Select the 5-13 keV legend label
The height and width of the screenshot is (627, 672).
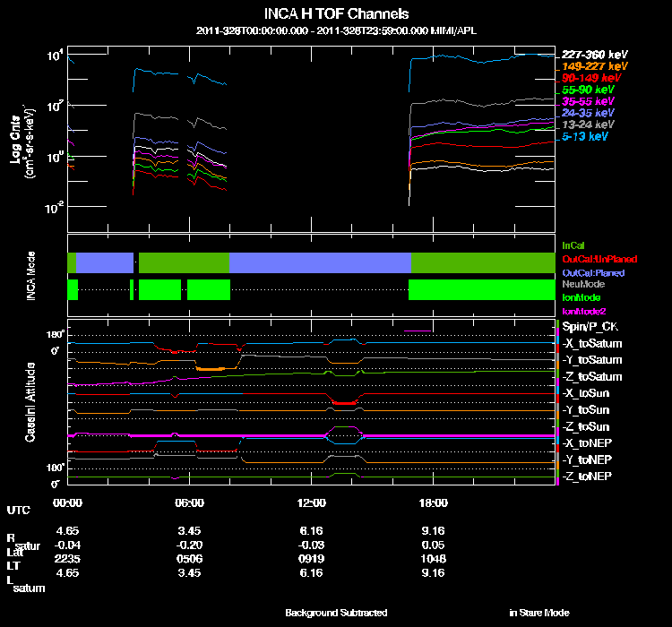point(584,136)
